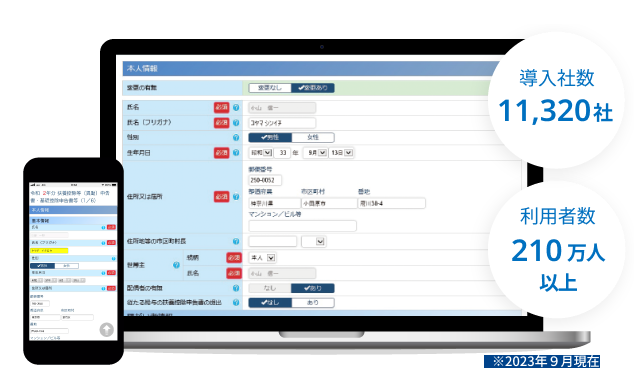Click the 210万人以上 figure
This screenshot has height=380, width=640.
558,264
